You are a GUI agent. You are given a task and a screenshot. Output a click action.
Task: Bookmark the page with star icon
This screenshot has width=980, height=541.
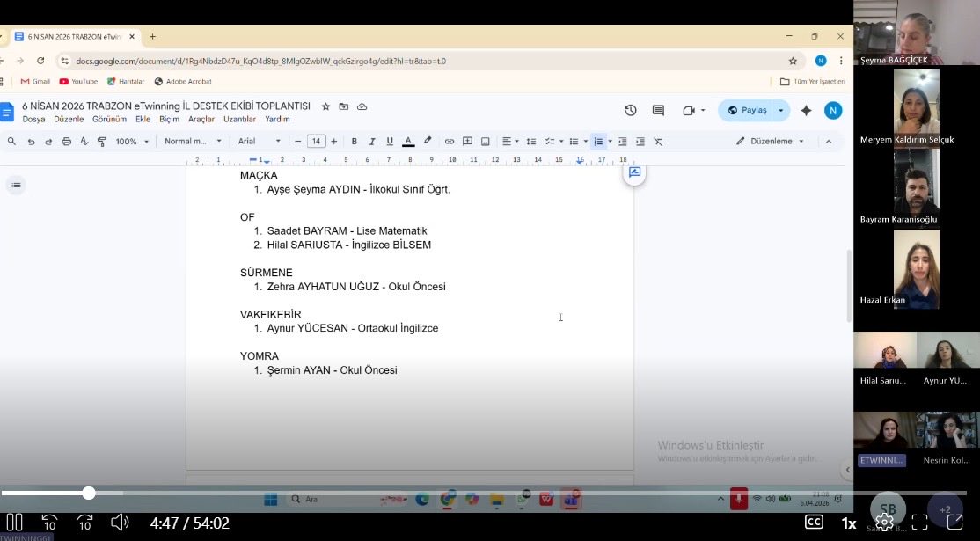point(793,61)
